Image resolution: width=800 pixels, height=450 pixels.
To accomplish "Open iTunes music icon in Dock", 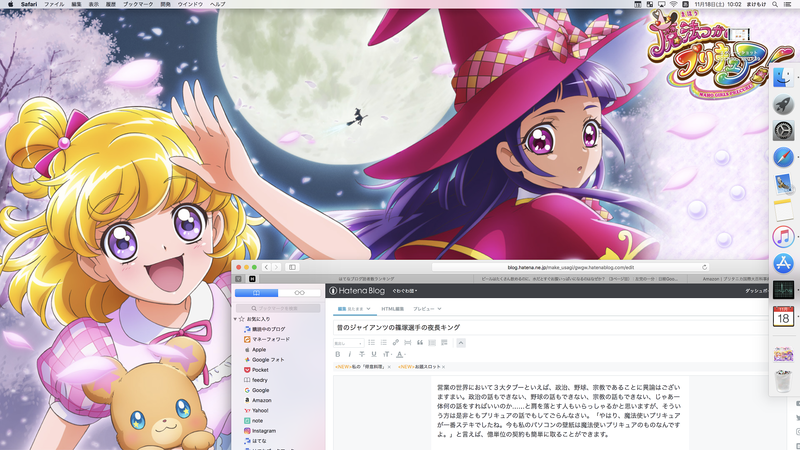I will [x=783, y=237].
